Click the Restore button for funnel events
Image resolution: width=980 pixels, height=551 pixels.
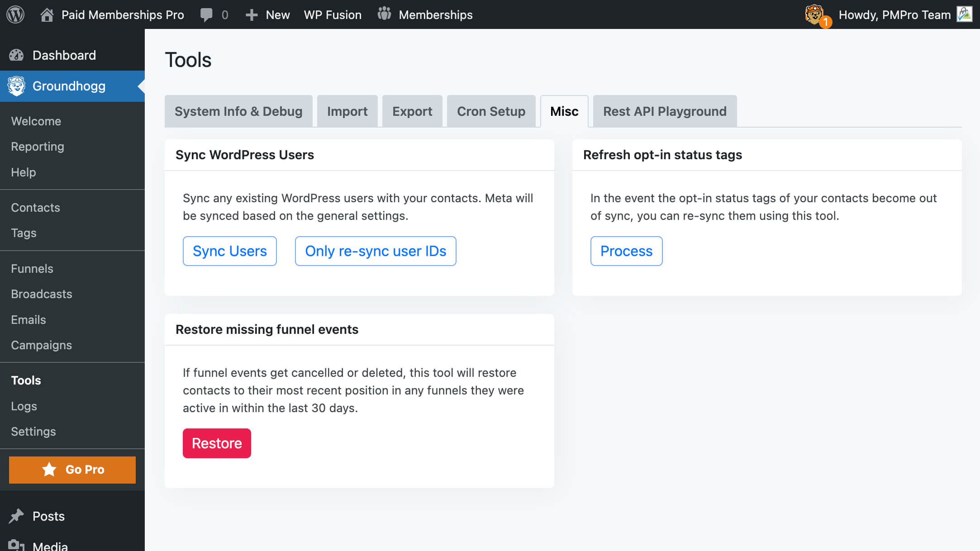pos(217,443)
